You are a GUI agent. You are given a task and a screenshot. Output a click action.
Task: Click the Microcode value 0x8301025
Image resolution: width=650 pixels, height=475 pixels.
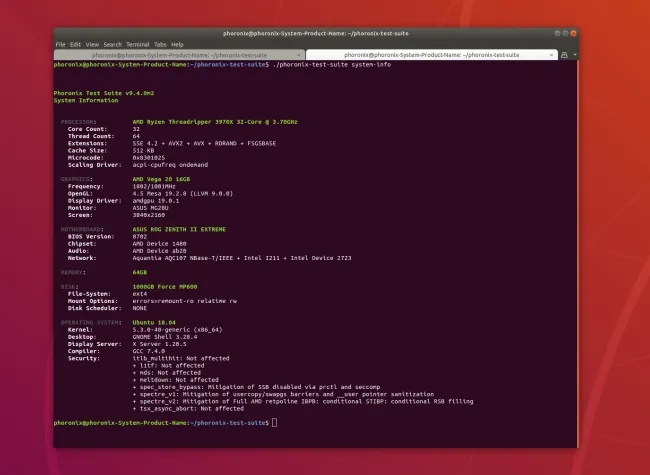pos(148,158)
